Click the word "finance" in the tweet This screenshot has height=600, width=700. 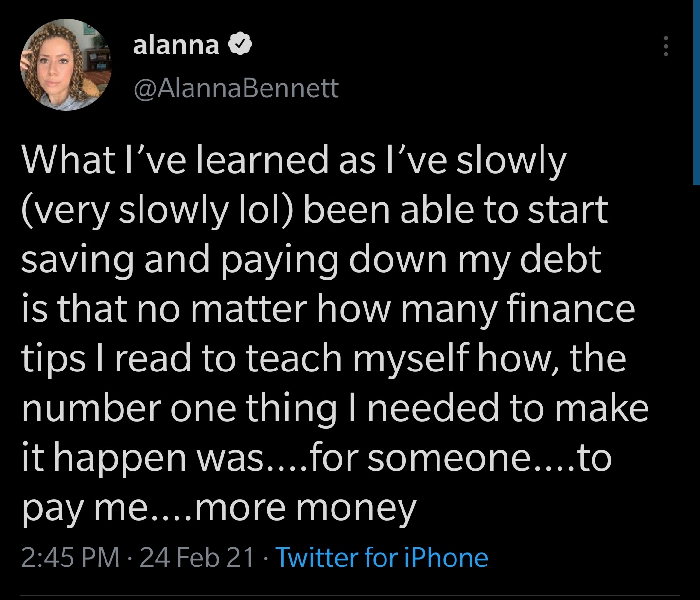click(571, 309)
